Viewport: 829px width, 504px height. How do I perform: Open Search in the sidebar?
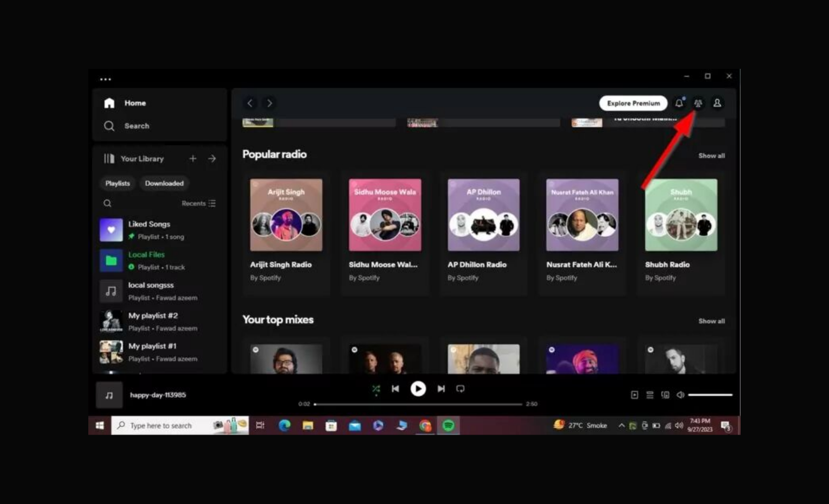coord(126,126)
